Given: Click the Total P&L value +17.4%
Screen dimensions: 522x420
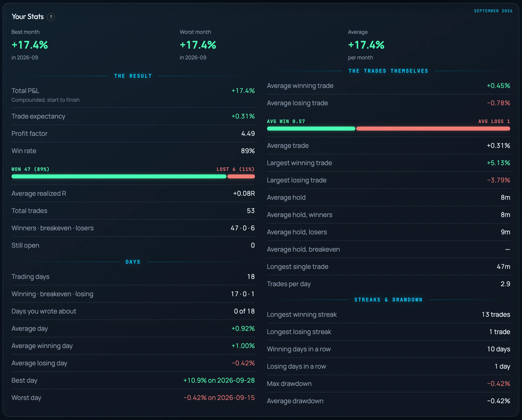Looking at the screenshot, I should pos(243,91).
